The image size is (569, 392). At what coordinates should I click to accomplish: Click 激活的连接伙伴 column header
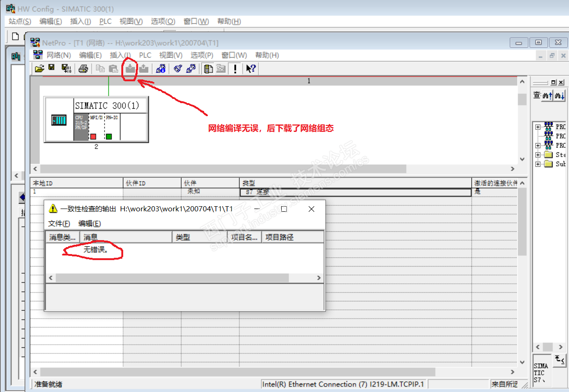coord(495,183)
